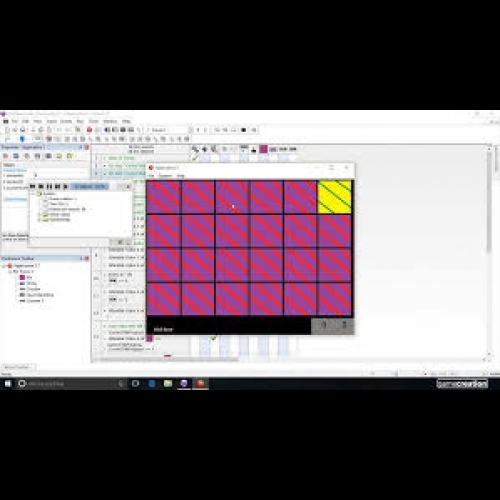Click the red run application toolbar icon
Viewport: 500px width, 500px height.
tap(89, 130)
